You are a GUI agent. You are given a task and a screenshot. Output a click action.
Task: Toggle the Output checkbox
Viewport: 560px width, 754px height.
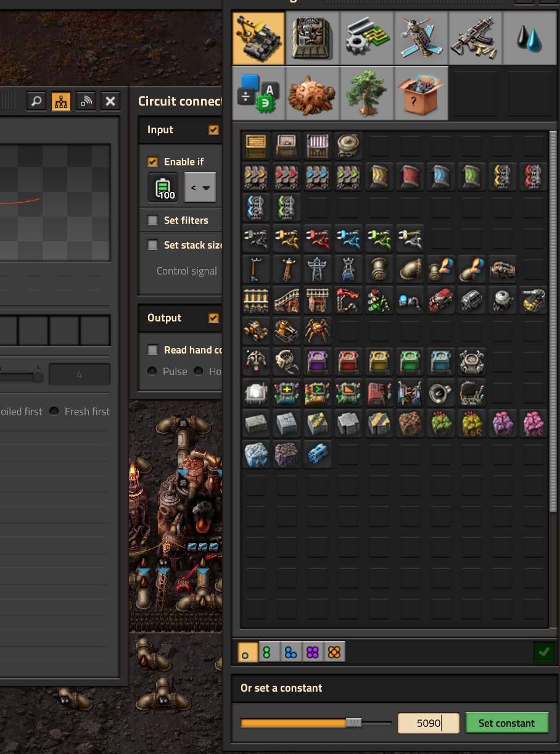(214, 318)
